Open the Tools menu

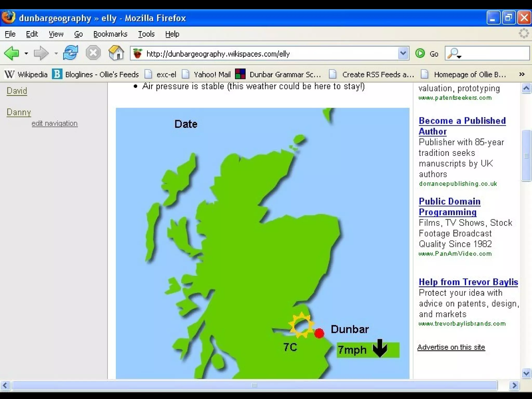146,34
